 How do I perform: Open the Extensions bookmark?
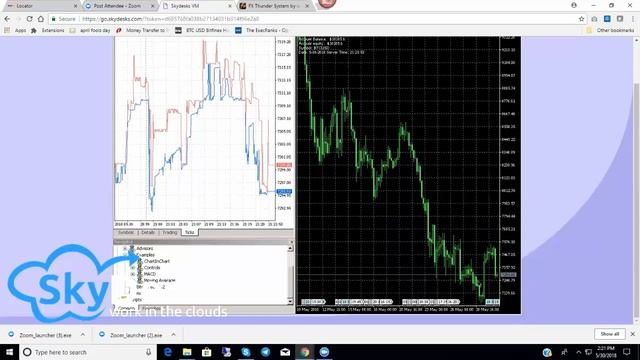click(48, 30)
